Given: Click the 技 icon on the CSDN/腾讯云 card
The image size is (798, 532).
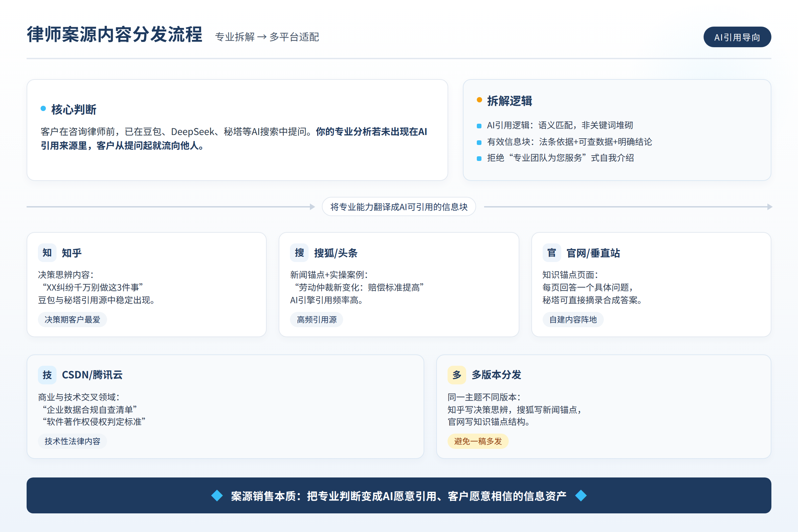Looking at the screenshot, I should [47, 375].
